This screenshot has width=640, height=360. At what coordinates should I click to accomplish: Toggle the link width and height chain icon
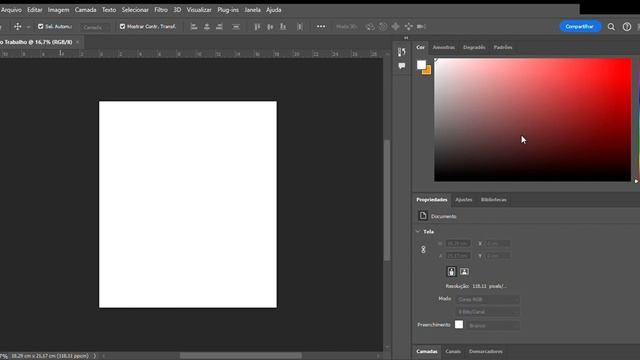[x=423, y=249]
